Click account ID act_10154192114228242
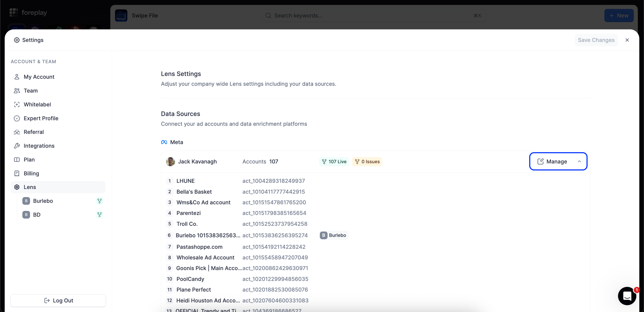 click(x=274, y=247)
